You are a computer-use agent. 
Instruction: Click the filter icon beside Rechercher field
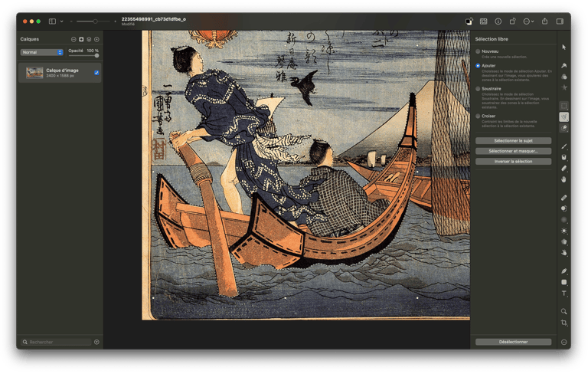pos(96,342)
